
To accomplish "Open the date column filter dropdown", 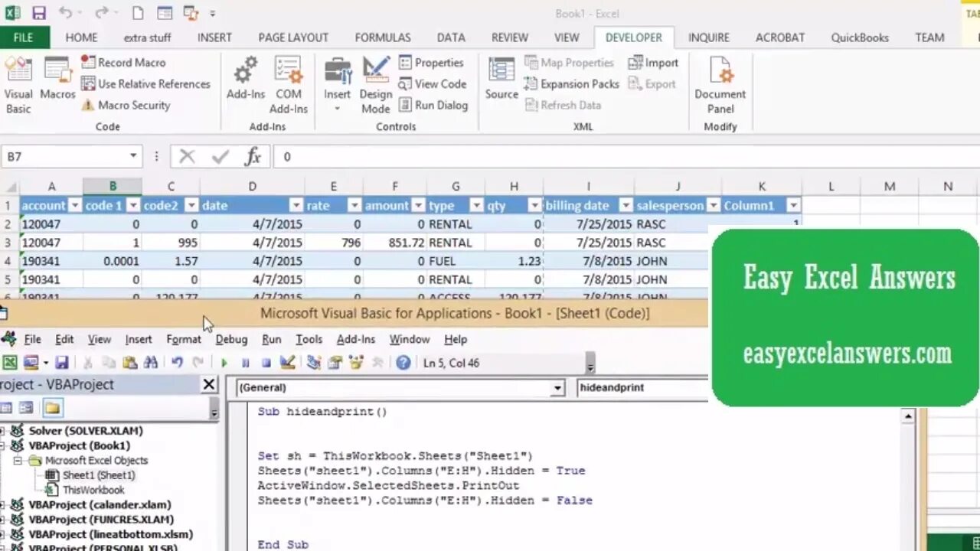I will click(296, 205).
